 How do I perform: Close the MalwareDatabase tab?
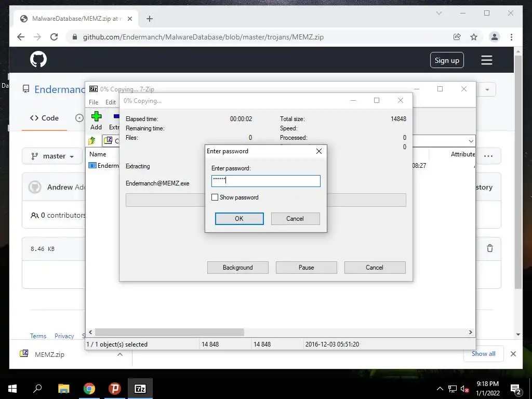[129, 19]
